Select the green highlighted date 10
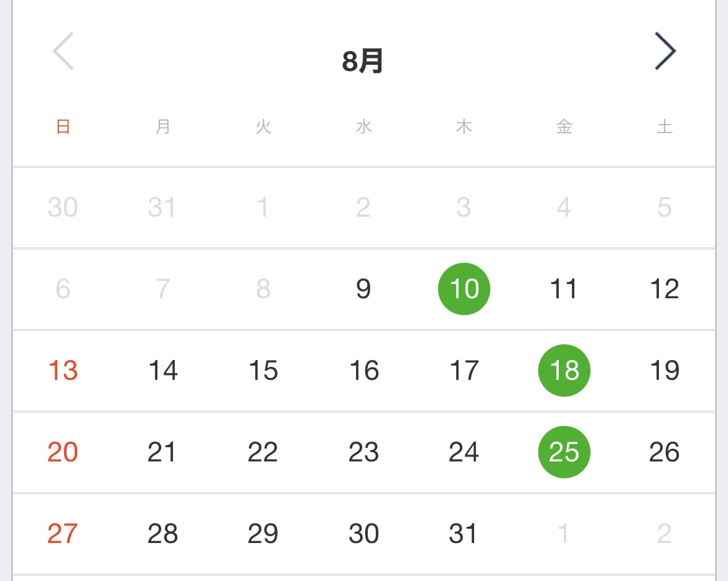Image resolution: width=728 pixels, height=581 pixels. click(x=464, y=289)
